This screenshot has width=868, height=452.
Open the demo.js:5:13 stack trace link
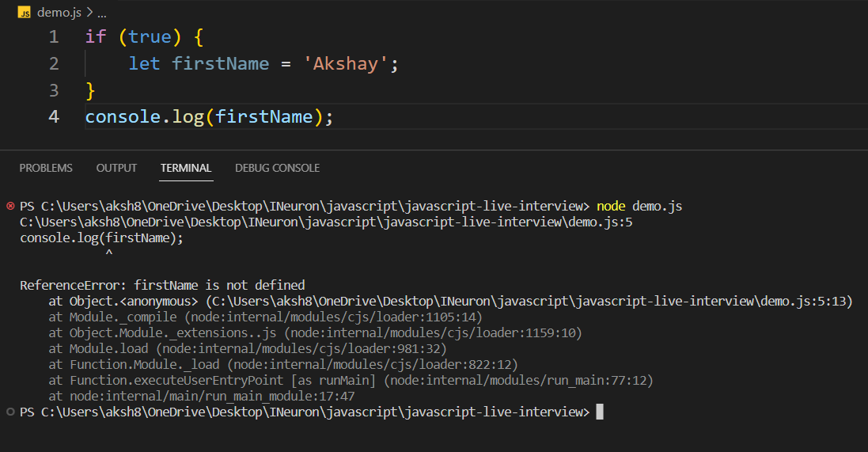coord(529,301)
